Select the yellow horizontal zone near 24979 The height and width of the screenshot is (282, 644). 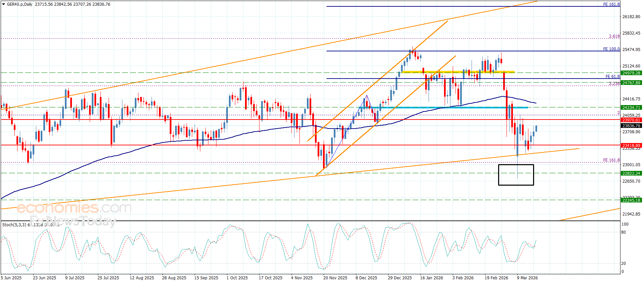pyautogui.click(x=458, y=72)
